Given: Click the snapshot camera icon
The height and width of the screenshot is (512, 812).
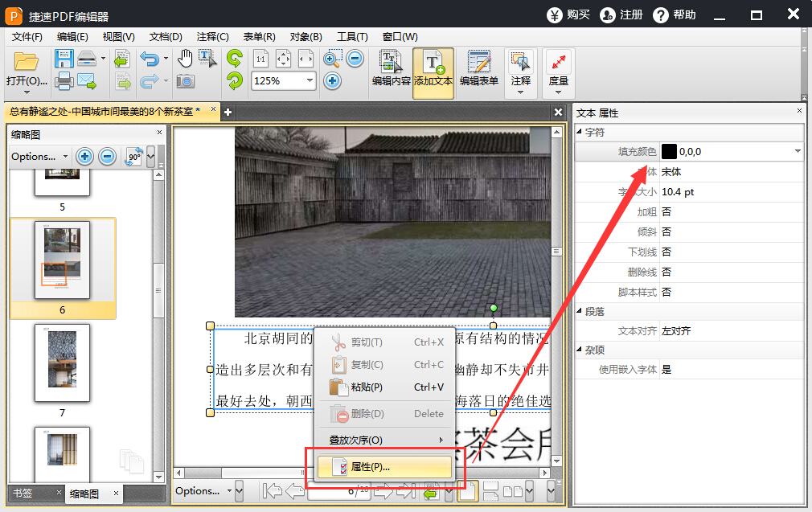Looking at the screenshot, I should click(x=185, y=81).
